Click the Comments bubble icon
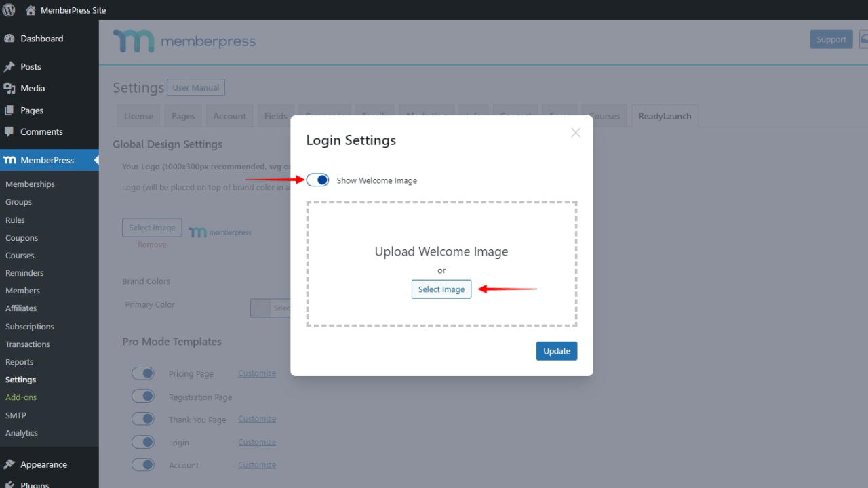Viewport: 868px width, 488px height. [x=9, y=132]
